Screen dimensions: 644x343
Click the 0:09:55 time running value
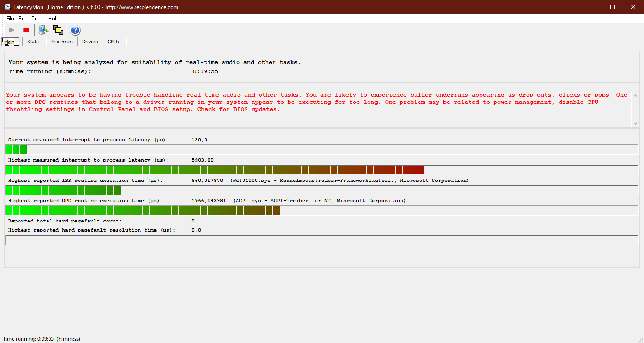point(205,71)
